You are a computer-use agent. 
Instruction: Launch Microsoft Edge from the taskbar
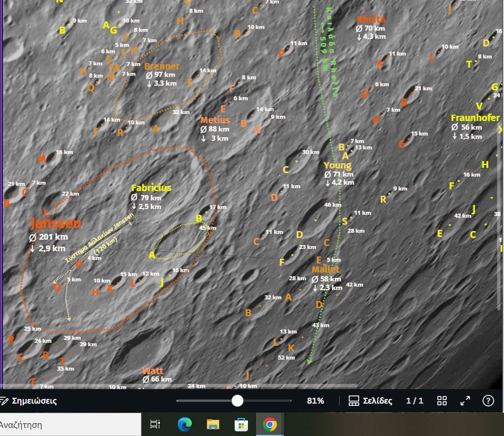(x=184, y=424)
